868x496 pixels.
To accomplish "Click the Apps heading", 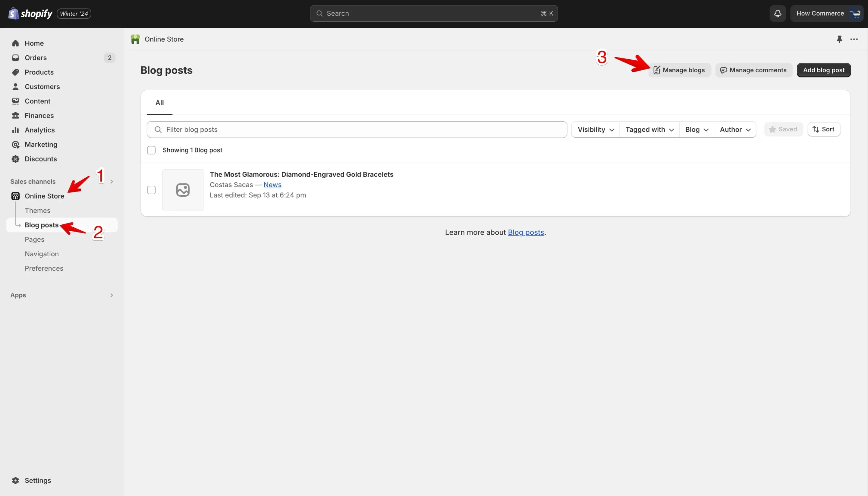I will pyautogui.click(x=18, y=295).
